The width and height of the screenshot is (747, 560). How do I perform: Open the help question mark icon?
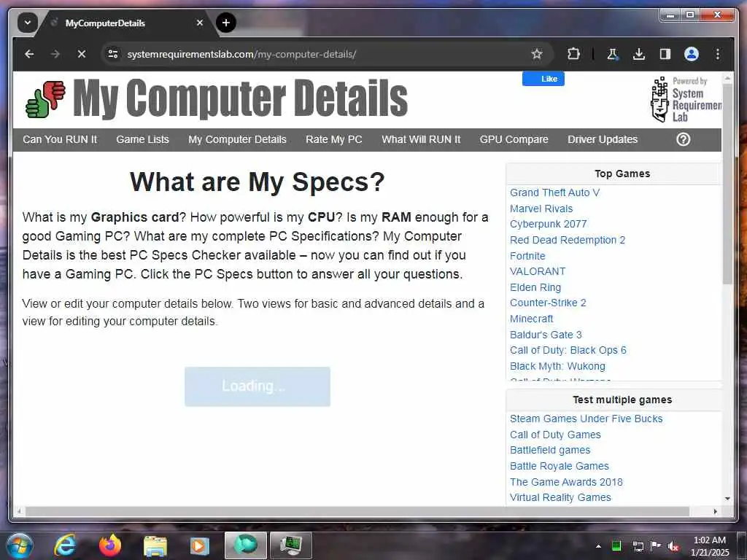point(683,139)
